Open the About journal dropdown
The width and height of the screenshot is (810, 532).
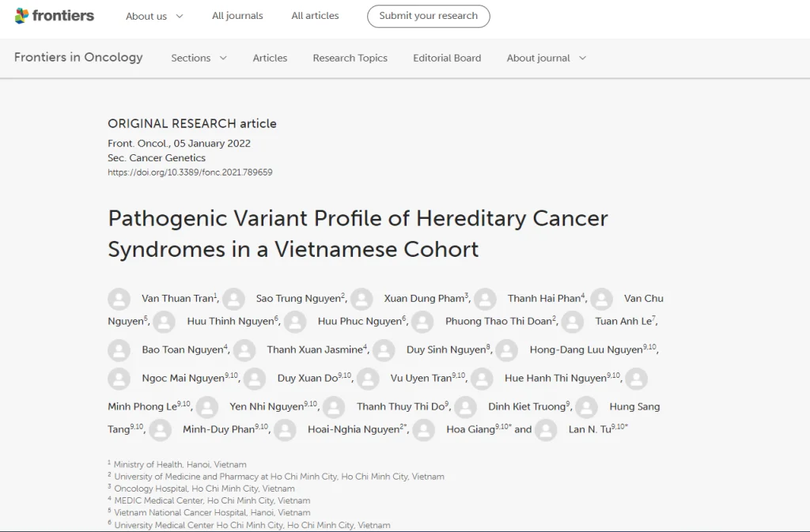(546, 58)
